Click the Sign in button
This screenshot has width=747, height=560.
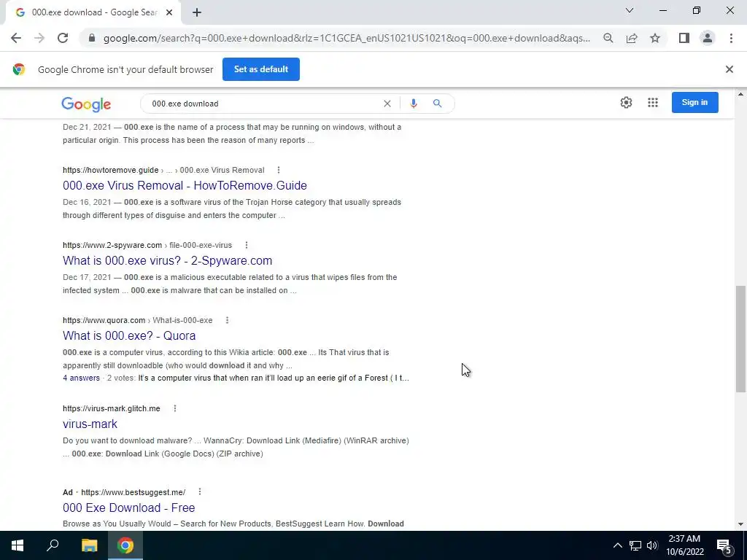[694, 102]
